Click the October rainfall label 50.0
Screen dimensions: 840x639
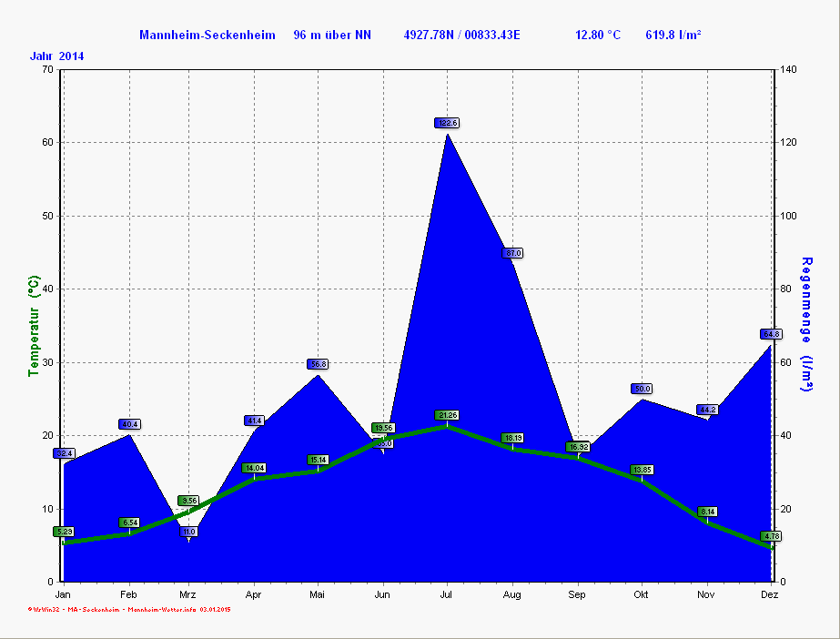point(642,389)
